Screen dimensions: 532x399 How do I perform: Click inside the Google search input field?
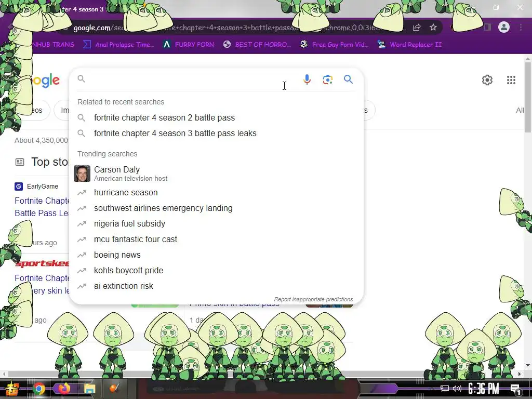(x=190, y=79)
